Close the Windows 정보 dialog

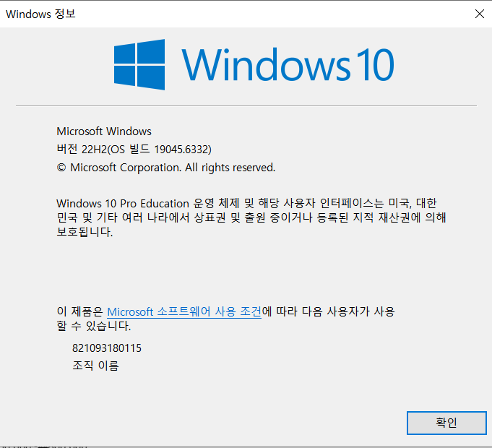tap(479, 14)
